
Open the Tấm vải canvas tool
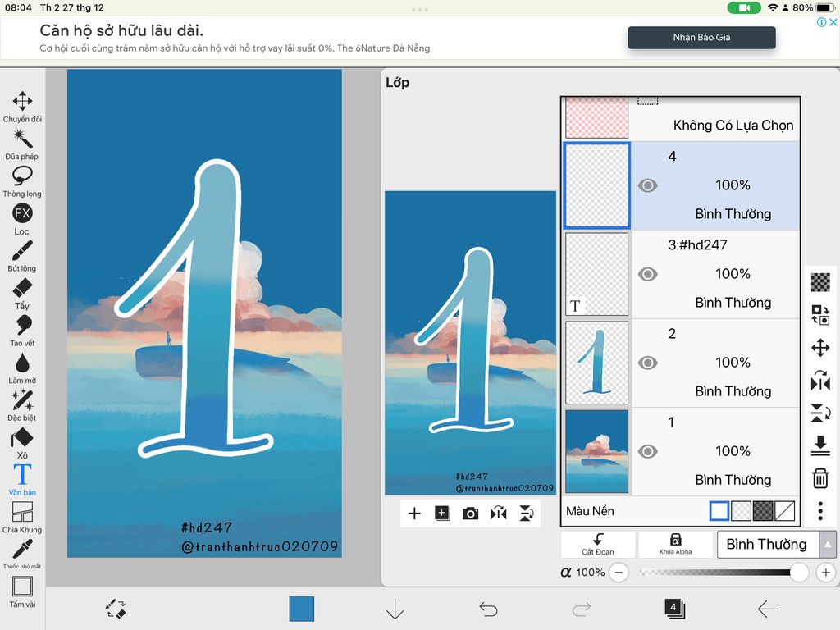pos(22,592)
